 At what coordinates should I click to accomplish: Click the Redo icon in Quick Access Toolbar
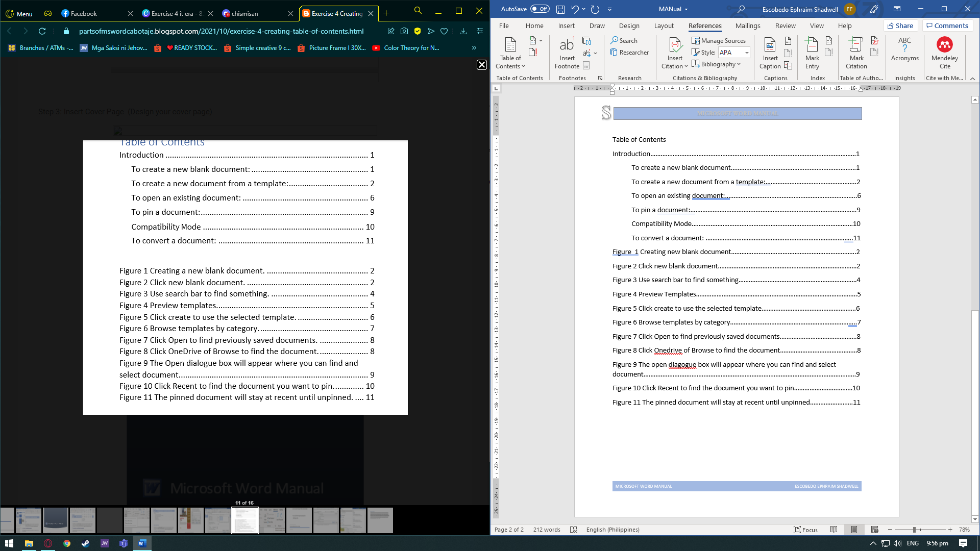(595, 9)
